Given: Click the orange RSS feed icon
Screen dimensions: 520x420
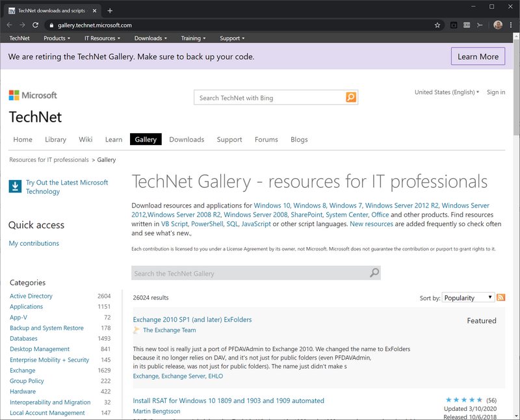Looking at the screenshot, I should pyautogui.click(x=501, y=297).
